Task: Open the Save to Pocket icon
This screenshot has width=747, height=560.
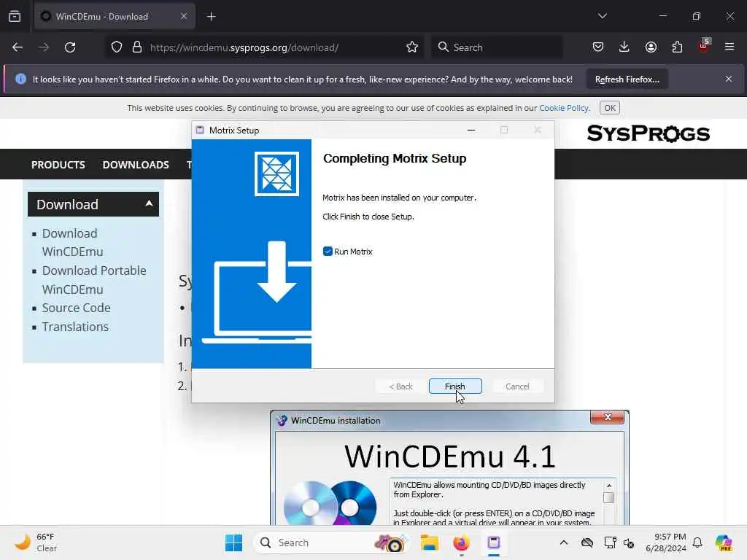Action: (598, 47)
